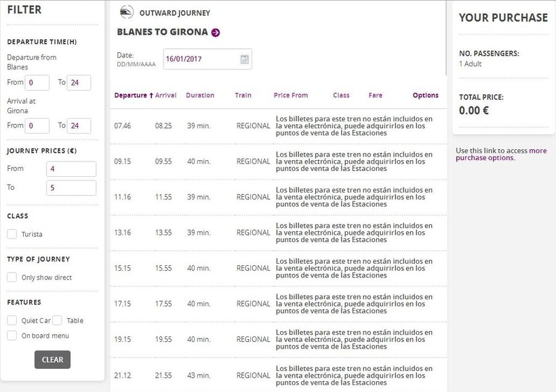Click the Price From column header
This screenshot has width=556, height=392.
point(291,96)
